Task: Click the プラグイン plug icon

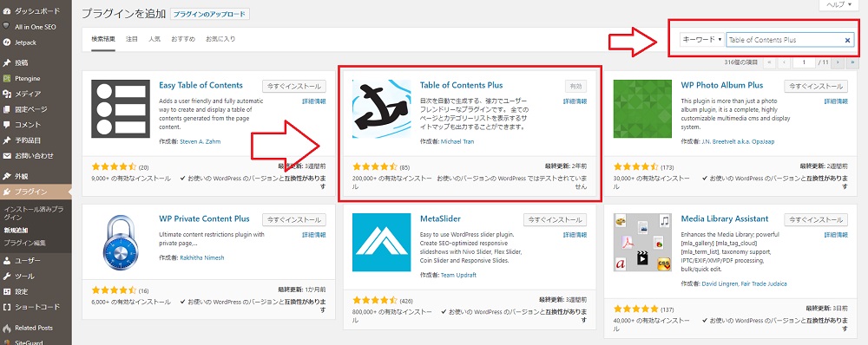Action: tap(7, 192)
